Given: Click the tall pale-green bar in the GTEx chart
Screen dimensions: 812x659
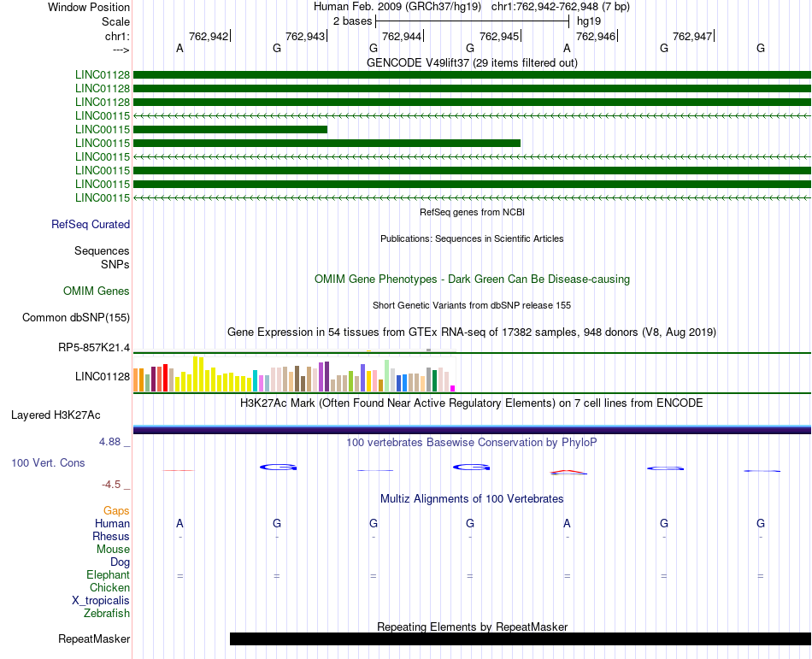Looking at the screenshot, I should pyautogui.click(x=387, y=376).
